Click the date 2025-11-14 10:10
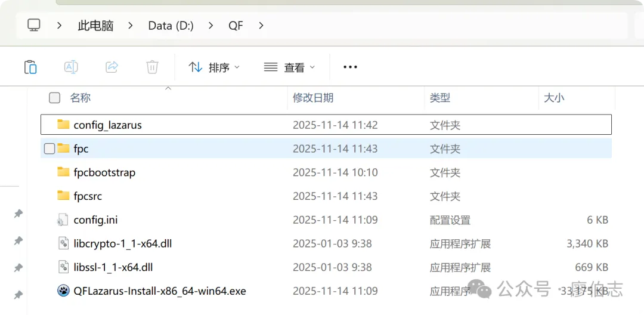644x315 pixels. [335, 172]
